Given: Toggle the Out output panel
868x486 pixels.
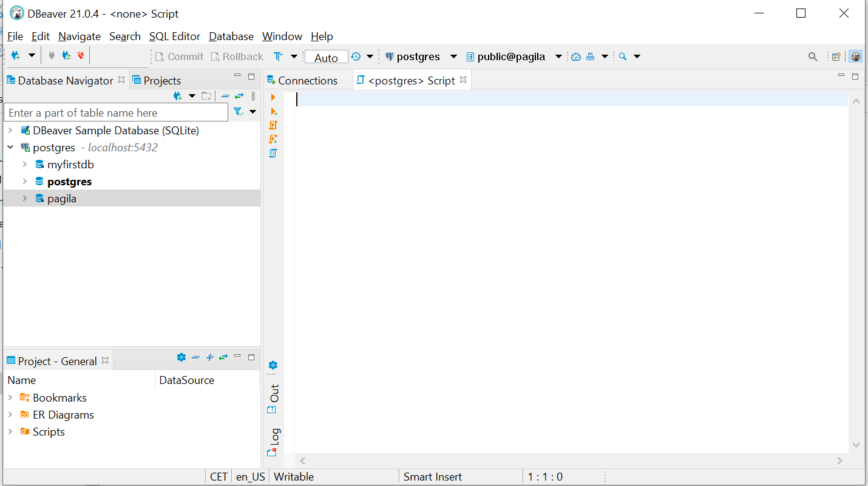Looking at the screenshot, I should (x=273, y=399).
